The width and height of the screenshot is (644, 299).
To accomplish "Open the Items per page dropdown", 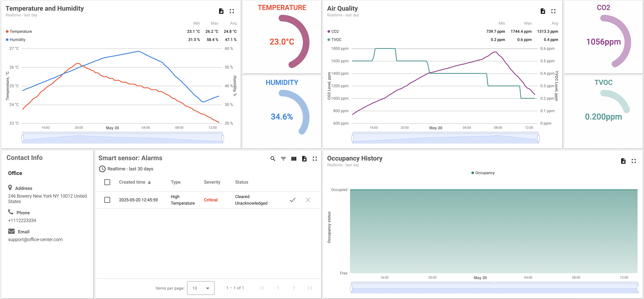I will coord(200,288).
